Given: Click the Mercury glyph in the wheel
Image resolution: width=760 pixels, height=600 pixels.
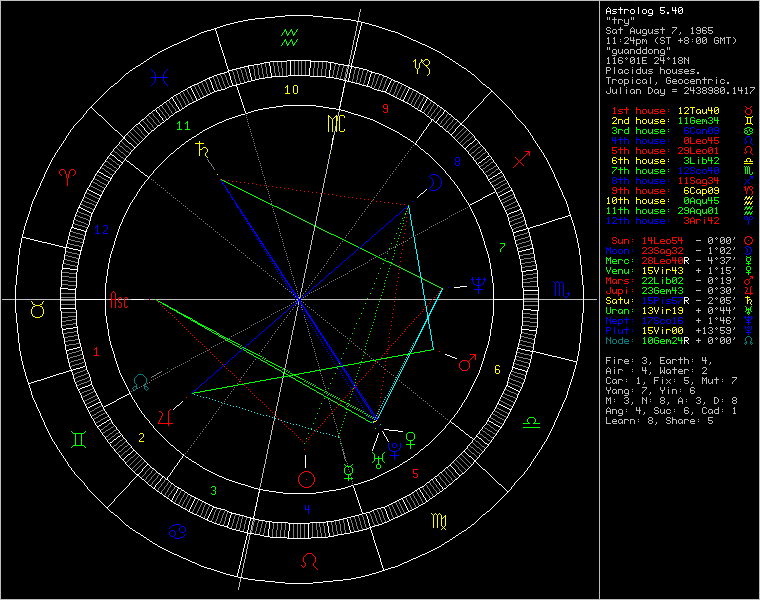Looking at the screenshot, I should click(x=348, y=472).
